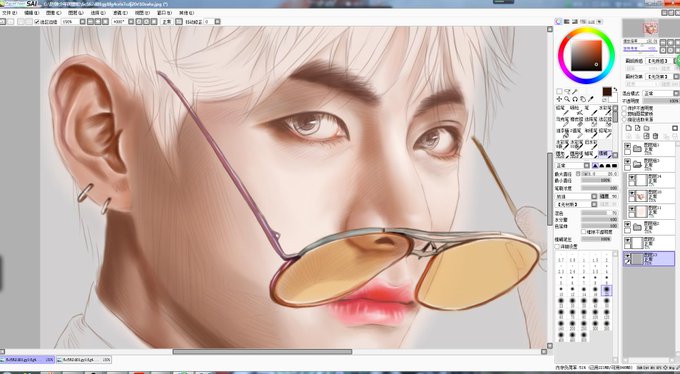Viewport: 680px width, 374px height.
Task: Open the 编辑 (Edit) menu
Action: point(32,13)
